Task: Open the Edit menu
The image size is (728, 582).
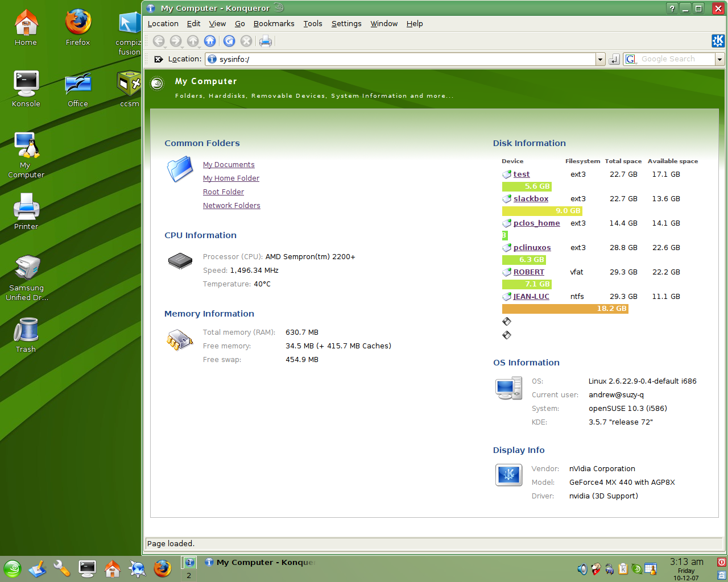Action: coord(194,23)
